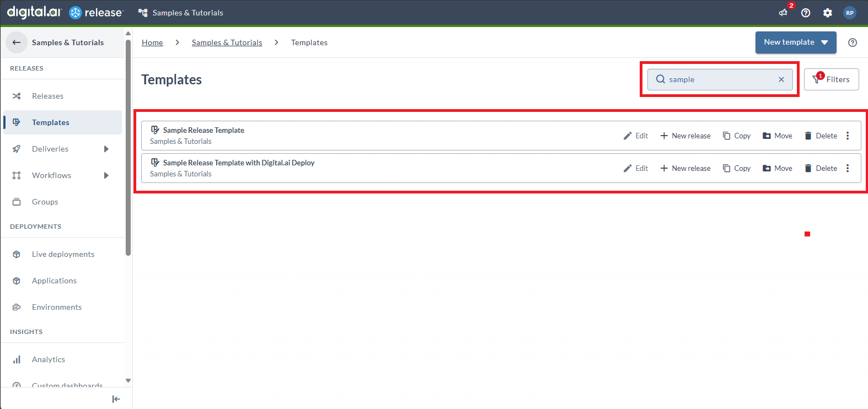Click the Home breadcrumb link
The height and width of the screenshot is (409, 868).
click(152, 42)
